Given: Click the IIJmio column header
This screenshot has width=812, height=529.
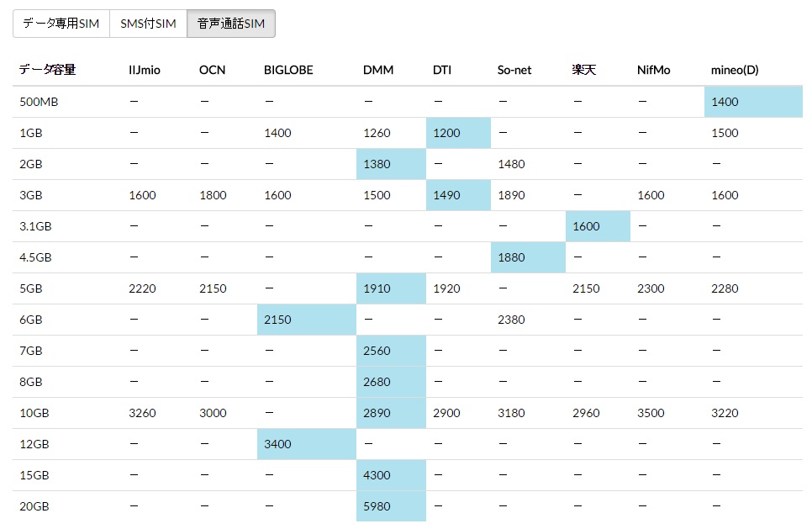Looking at the screenshot, I should pos(145,70).
